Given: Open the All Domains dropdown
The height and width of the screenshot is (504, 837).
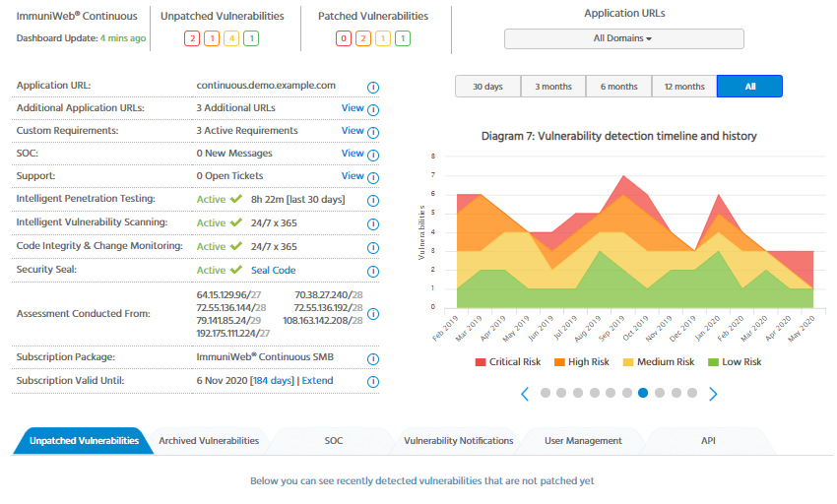Looking at the screenshot, I should [x=624, y=38].
